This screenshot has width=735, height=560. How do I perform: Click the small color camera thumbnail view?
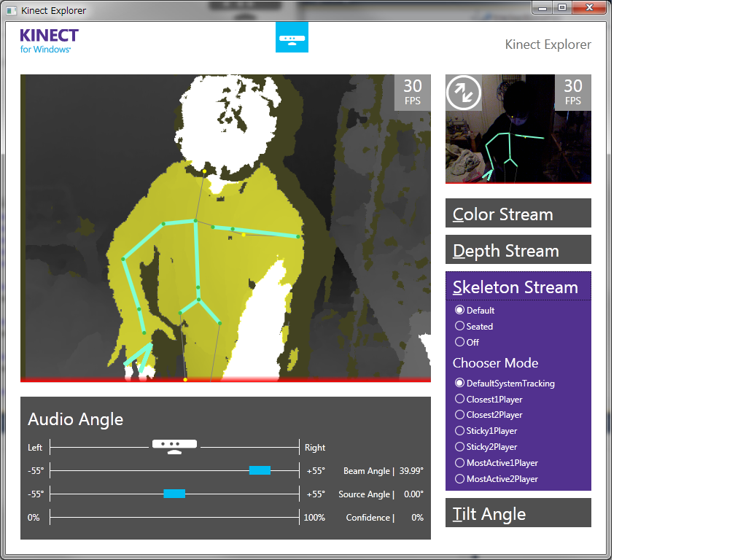coord(518,129)
